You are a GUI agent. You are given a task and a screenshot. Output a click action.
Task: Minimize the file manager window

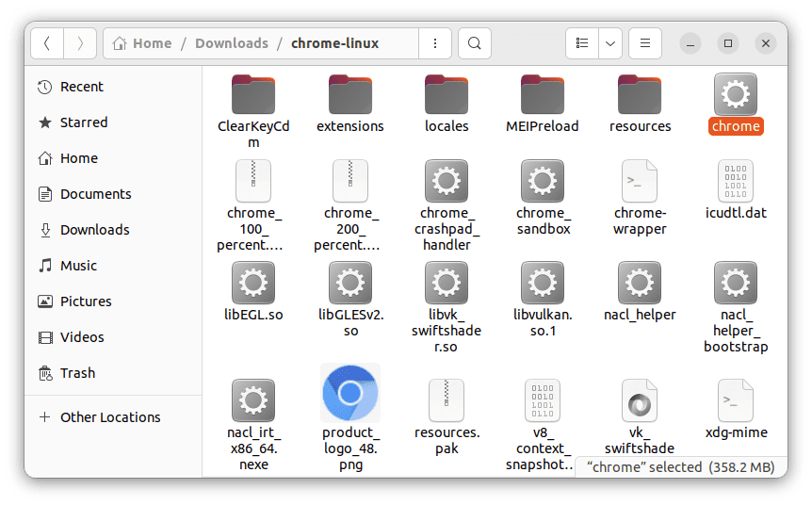pos(690,43)
